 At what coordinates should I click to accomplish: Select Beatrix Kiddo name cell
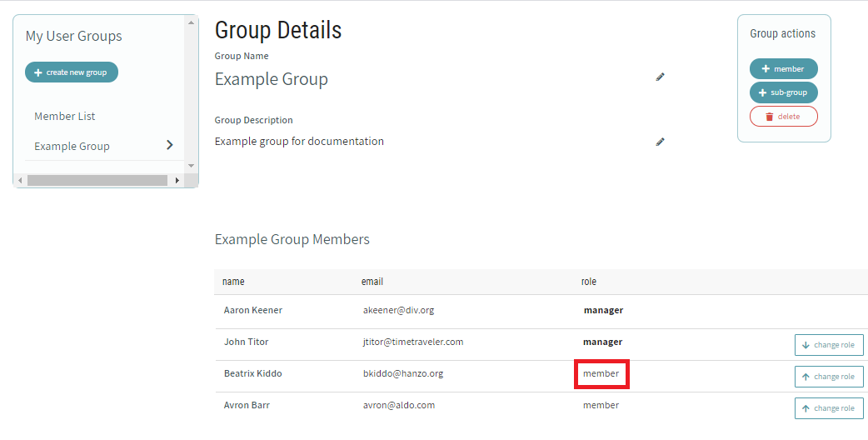pos(253,373)
